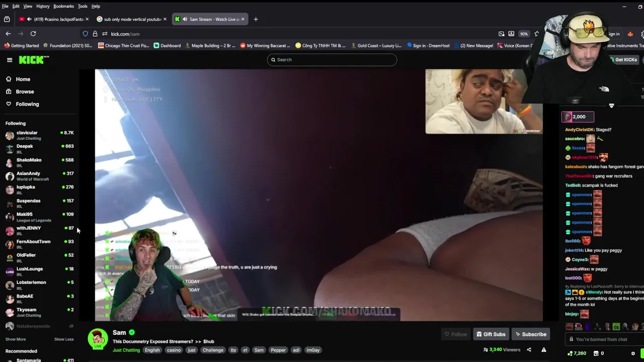Click the imGay tag
The image size is (644, 362).
coord(313,350)
